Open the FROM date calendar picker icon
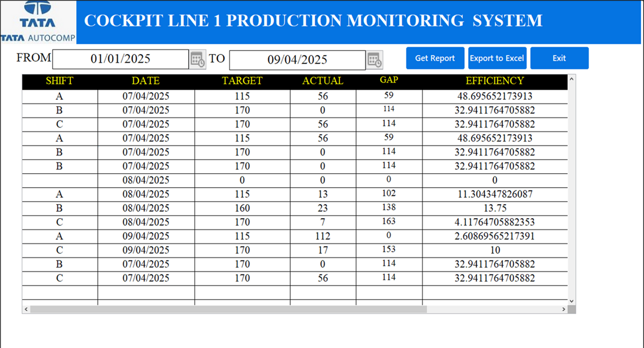Viewport: 644px width, 348px height. point(197,60)
